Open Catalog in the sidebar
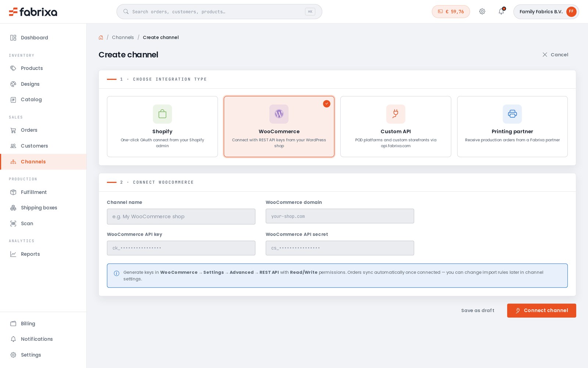 (43, 99)
